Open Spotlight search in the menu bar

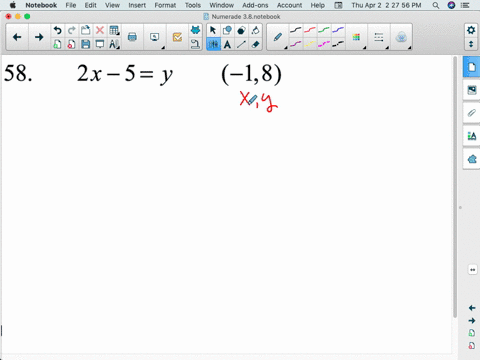click(436, 5)
